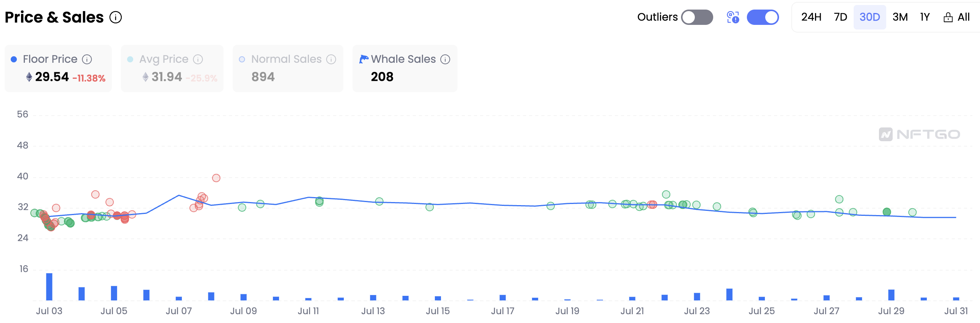Show the Avg Price series

[x=172, y=69]
